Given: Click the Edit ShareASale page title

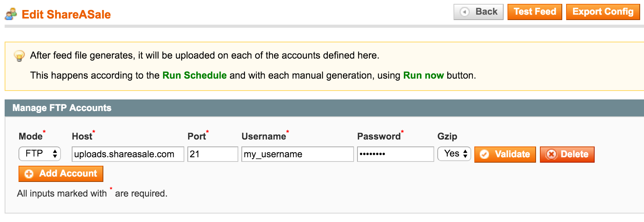Looking at the screenshot, I should click(x=66, y=15).
